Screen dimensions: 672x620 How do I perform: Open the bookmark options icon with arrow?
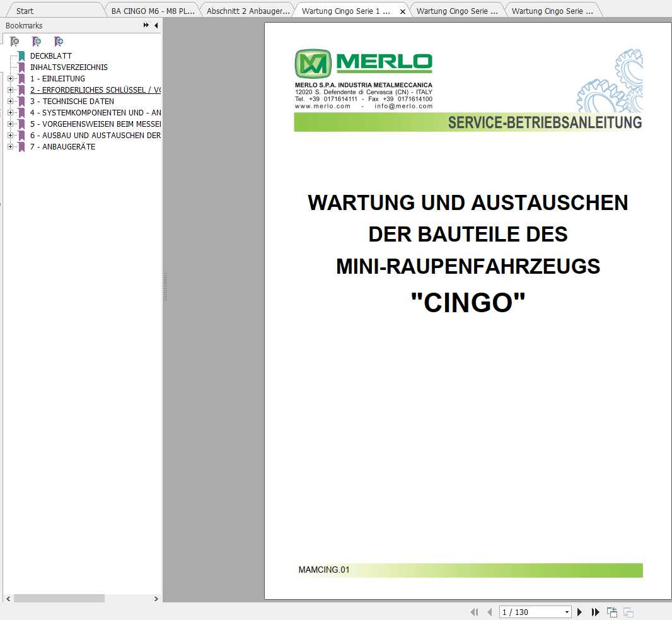click(x=59, y=40)
